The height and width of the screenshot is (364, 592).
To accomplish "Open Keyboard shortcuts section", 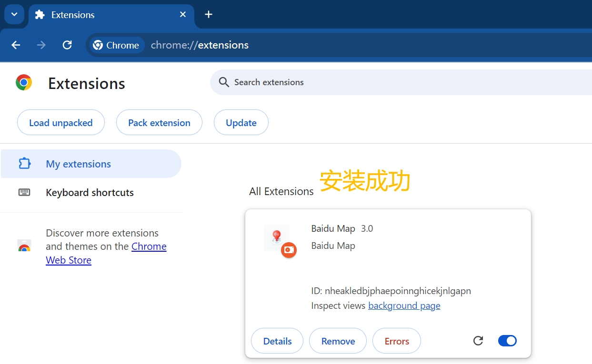I will point(91,193).
